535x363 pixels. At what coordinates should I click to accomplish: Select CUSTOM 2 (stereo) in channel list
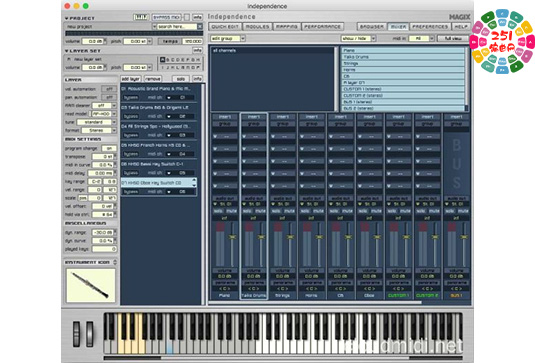403,96
